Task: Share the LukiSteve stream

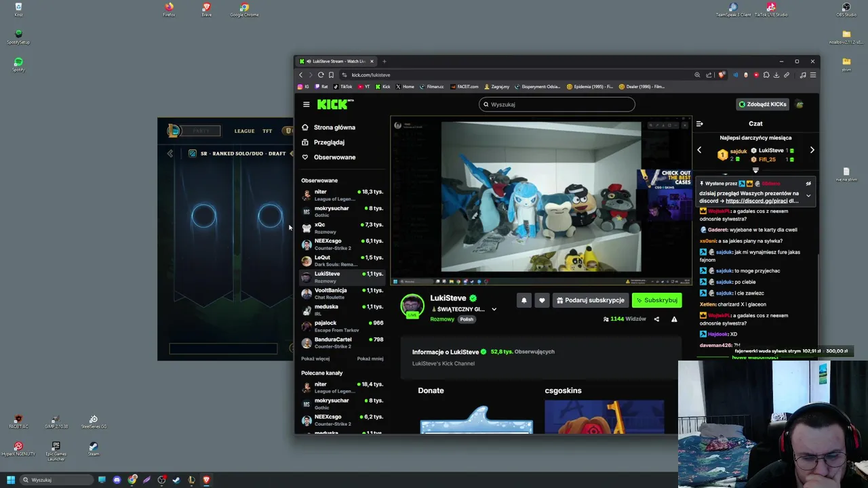Action: tap(656, 319)
